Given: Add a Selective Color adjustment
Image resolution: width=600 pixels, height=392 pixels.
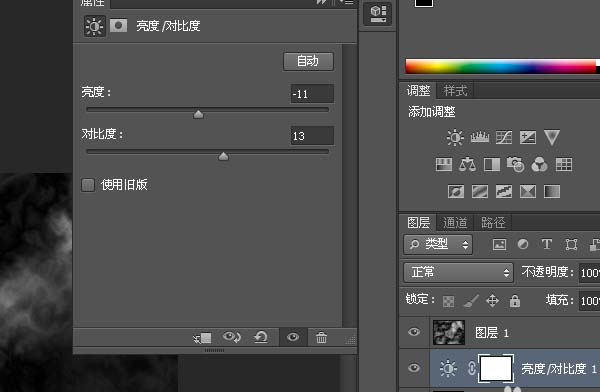Looking at the screenshot, I should 528,191.
